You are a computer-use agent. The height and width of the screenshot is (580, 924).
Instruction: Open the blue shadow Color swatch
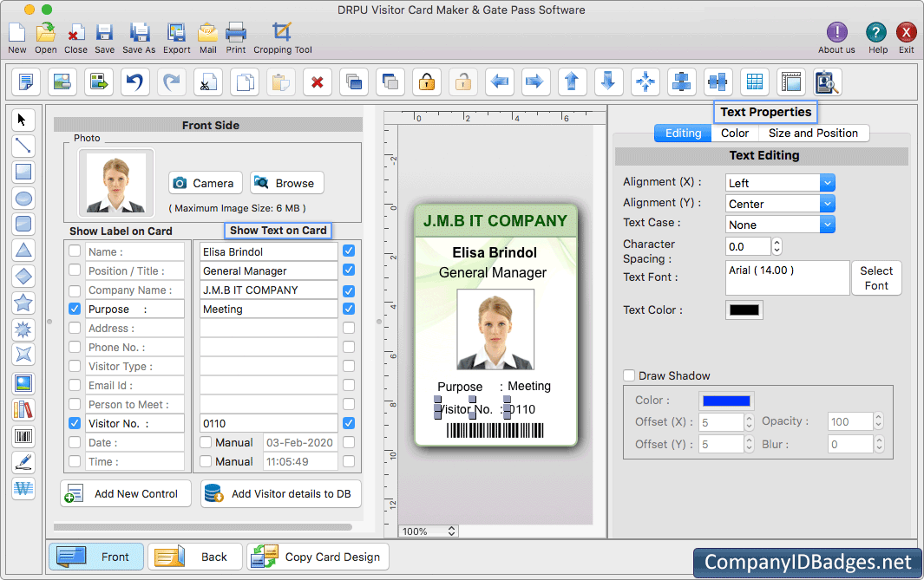tap(726, 401)
